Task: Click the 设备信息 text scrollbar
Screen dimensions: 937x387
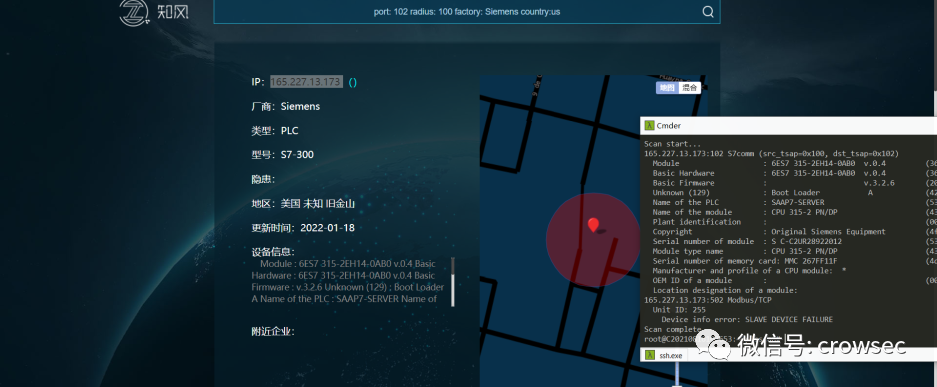Action: click(452, 281)
